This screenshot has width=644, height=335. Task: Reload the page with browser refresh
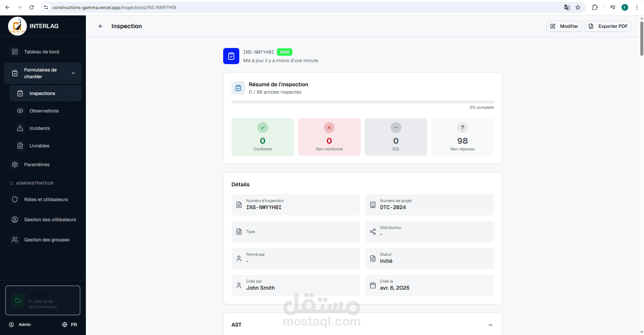click(x=32, y=7)
